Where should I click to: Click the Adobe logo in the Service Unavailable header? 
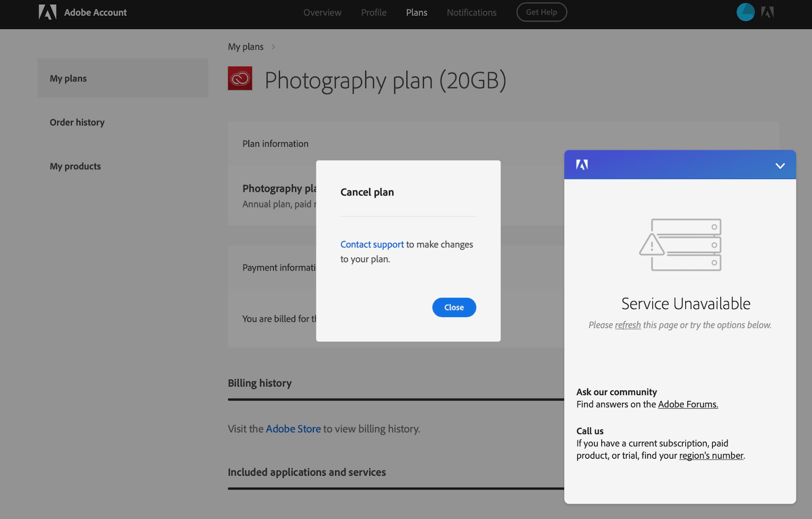click(582, 164)
